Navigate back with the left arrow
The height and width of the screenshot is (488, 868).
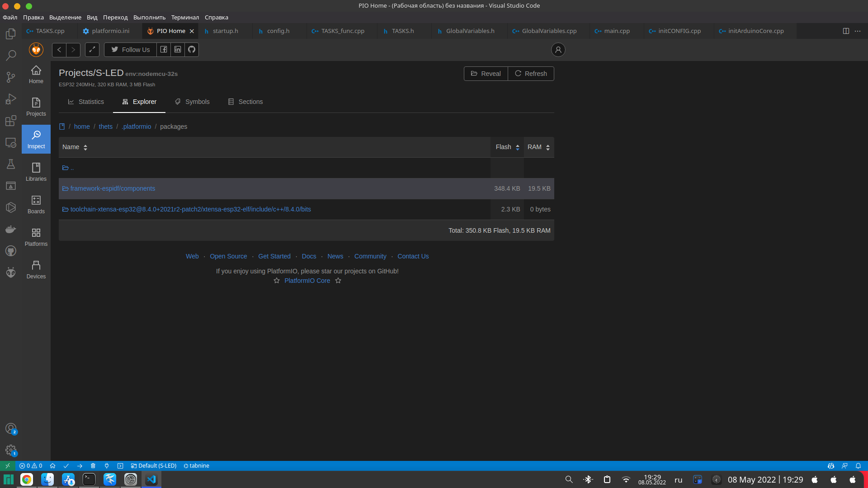tap(59, 50)
